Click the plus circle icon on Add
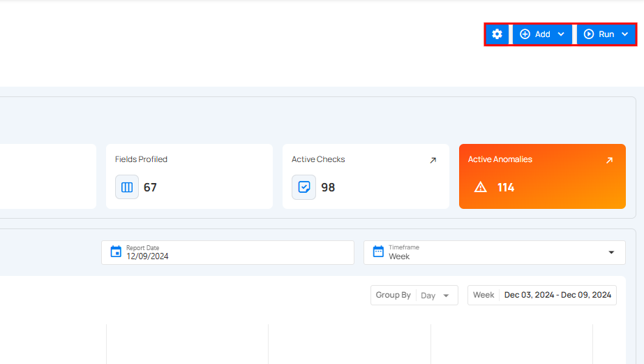Image resolution: width=644 pixels, height=364 pixels. coord(525,34)
